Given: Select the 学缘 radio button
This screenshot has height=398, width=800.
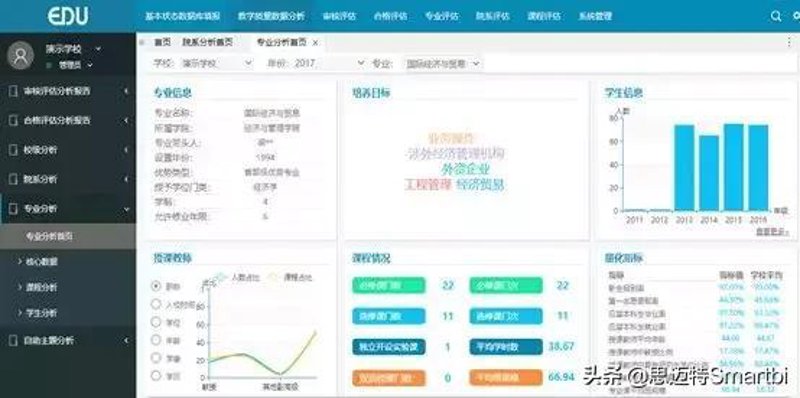Looking at the screenshot, I should click(x=156, y=358).
